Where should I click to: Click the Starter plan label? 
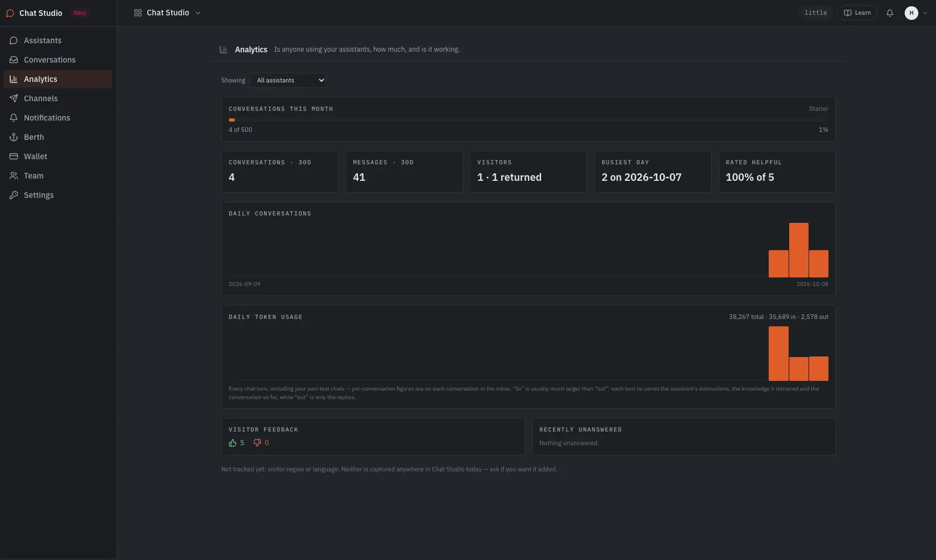pyautogui.click(x=818, y=109)
